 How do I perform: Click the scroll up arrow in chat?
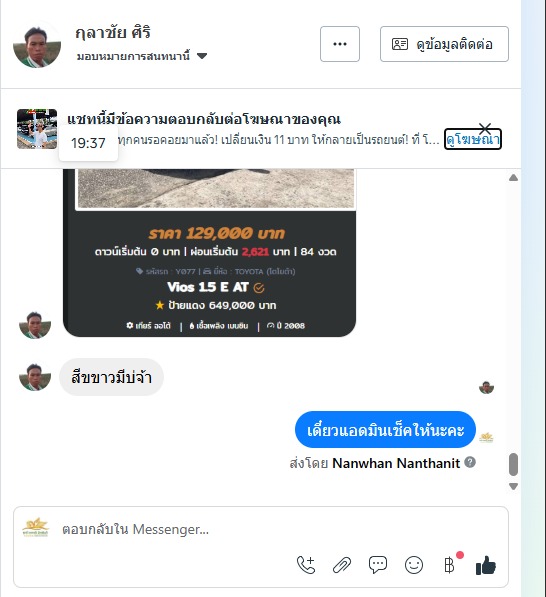tap(513, 178)
